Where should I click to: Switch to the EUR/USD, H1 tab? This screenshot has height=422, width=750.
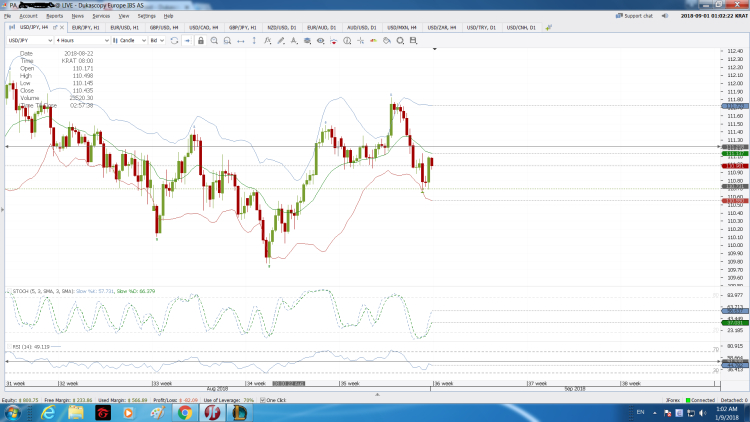(124, 28)
